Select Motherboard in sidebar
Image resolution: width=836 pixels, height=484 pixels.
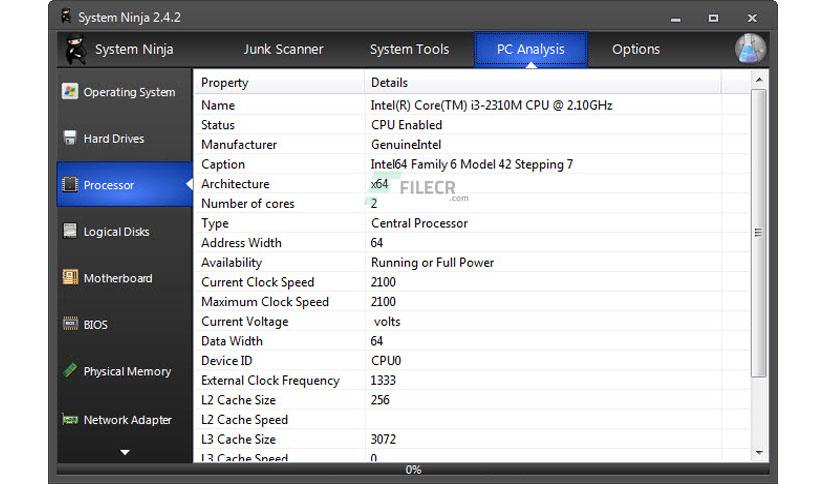tap(118, 278)
